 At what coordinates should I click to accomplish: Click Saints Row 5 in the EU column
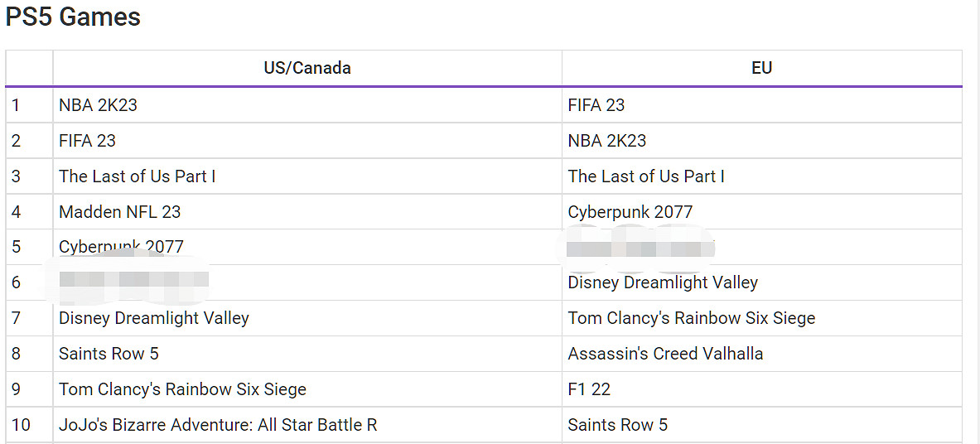point(617,425)
